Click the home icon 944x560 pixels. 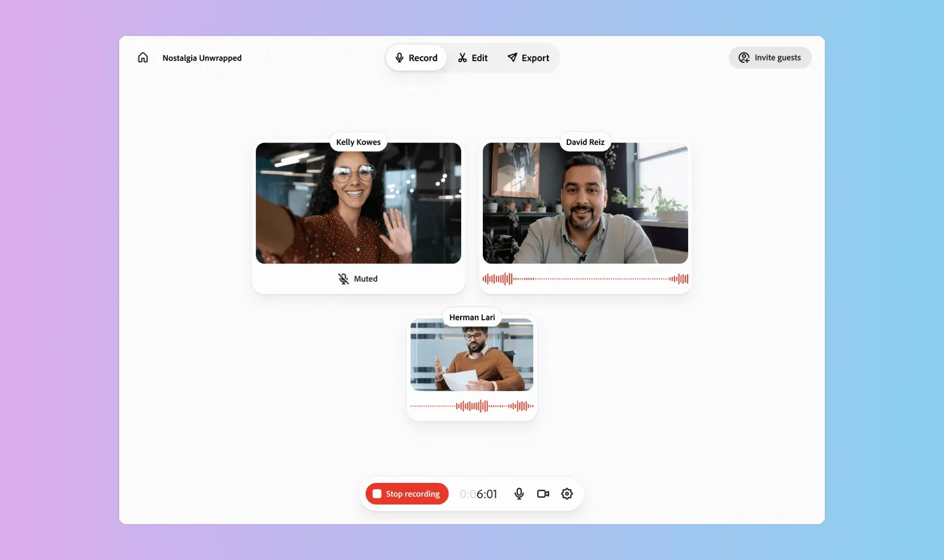[143, 57]
